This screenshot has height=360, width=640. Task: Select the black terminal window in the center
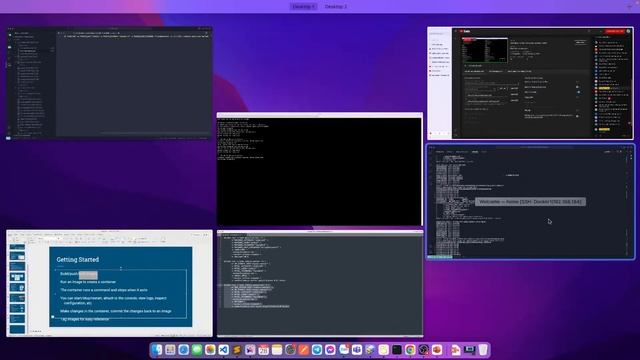[x=320, y=169]
